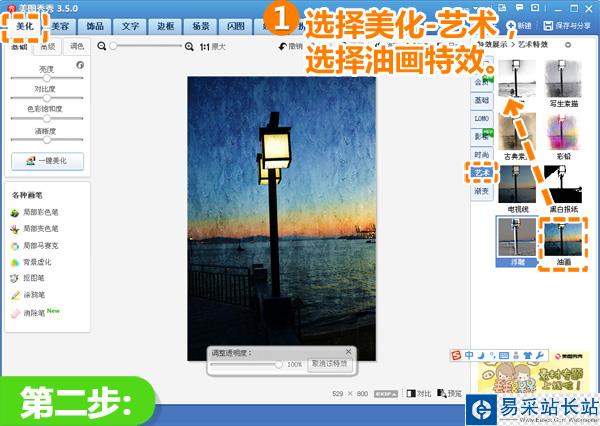Click the brightness 亮度 slider handle
Image resolution: width=600 pixels, height=426 pixels.
(47, 78)
